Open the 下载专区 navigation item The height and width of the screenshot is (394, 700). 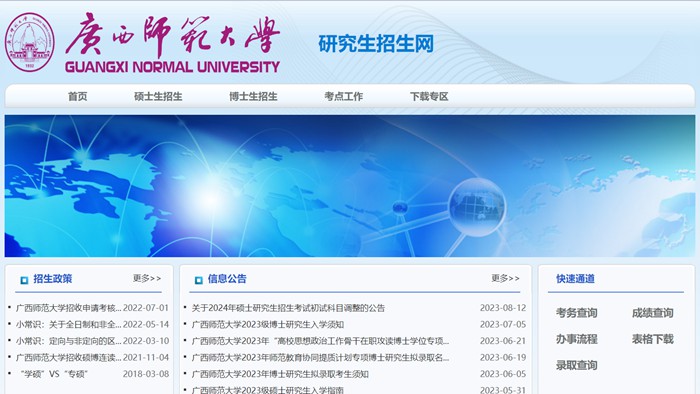[x=429, y=96]
